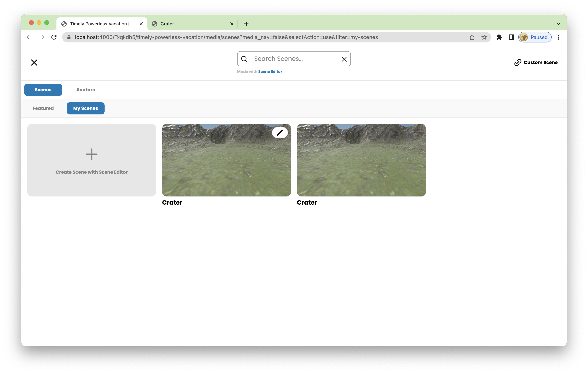Choose the first Crater scene thumbnail
This screenshot has width=588, height=374.
pyautogui.click(x=226, y=160)
